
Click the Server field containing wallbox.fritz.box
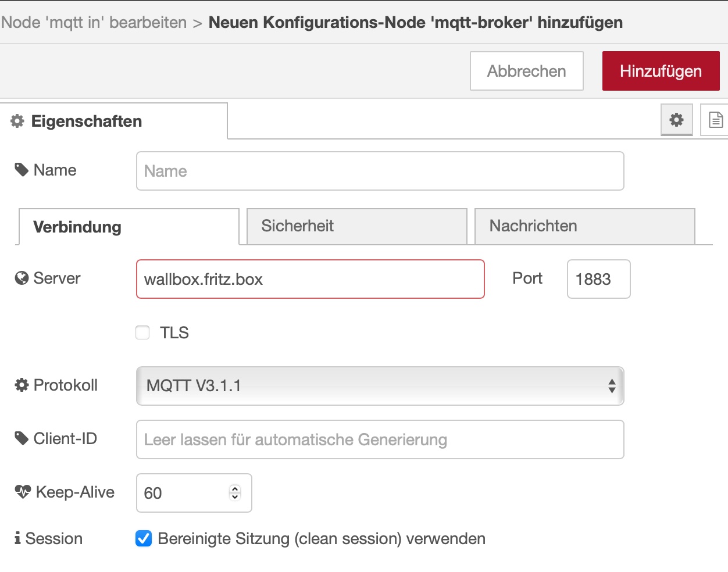click(310, 279)
